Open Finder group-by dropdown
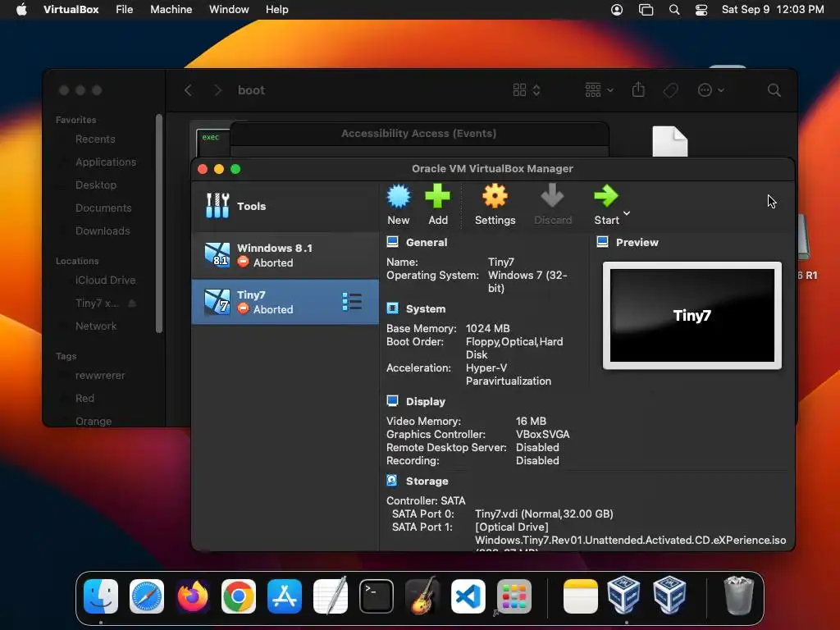Screen dimensions: 840x630 click(x=599, y=90)
